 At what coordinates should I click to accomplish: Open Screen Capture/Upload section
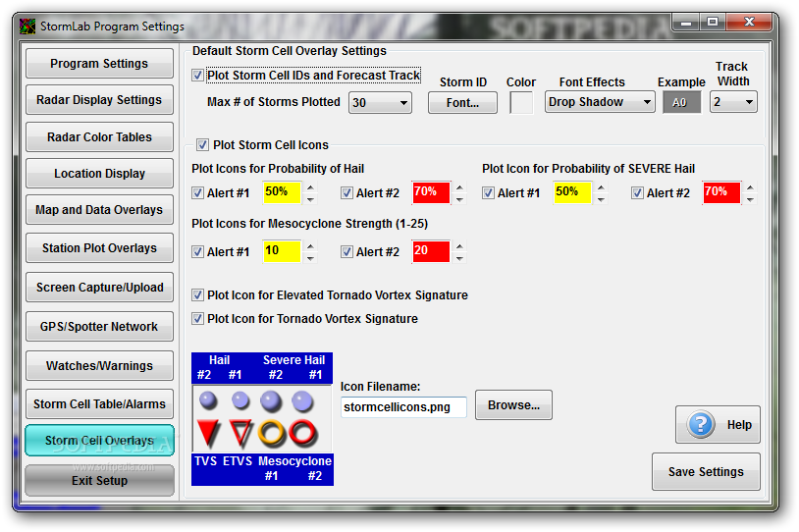[x=99, y=288]
